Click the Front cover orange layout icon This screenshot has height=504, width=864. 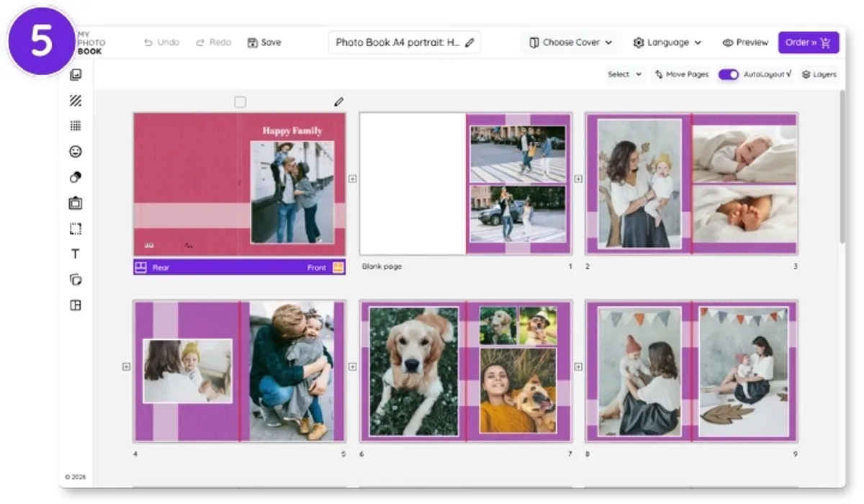(x=338, y=267)
